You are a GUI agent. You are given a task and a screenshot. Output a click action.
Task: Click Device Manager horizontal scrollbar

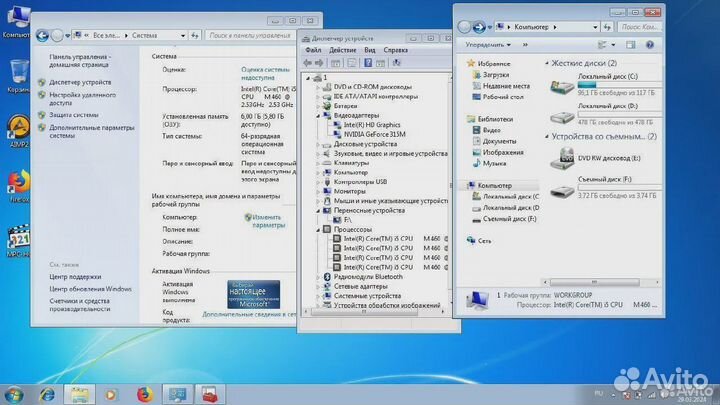pos(364,312)
